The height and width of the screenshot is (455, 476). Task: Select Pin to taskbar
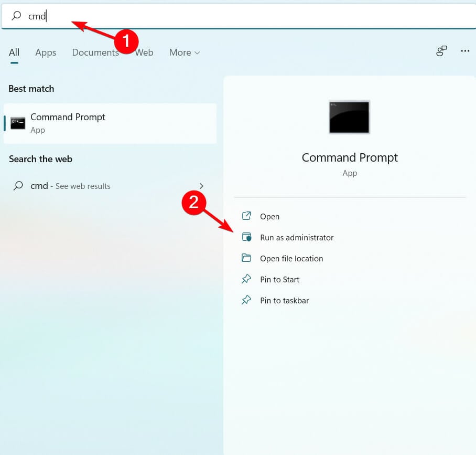285,300
